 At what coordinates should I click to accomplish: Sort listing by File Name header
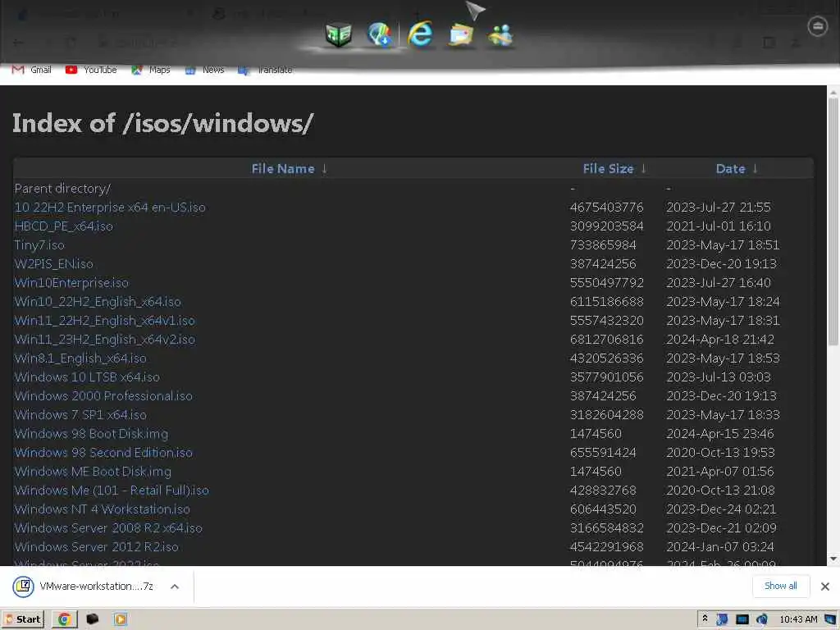tap(283, 169)
